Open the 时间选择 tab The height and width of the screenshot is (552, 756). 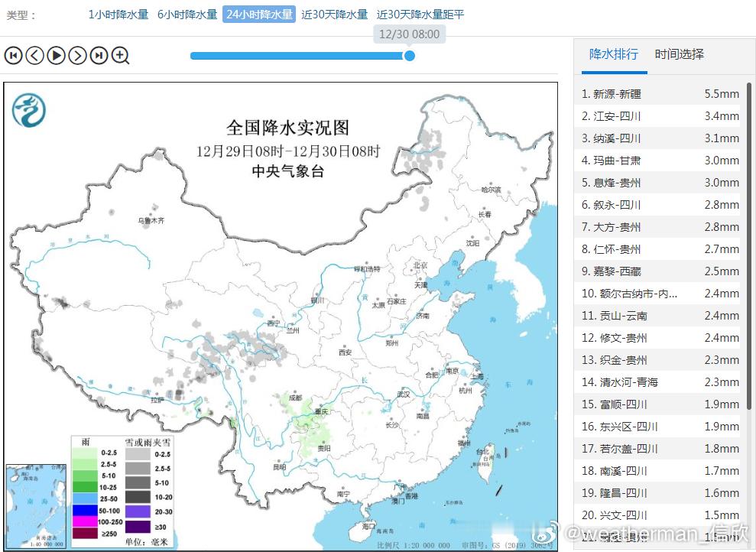point(680,54)
